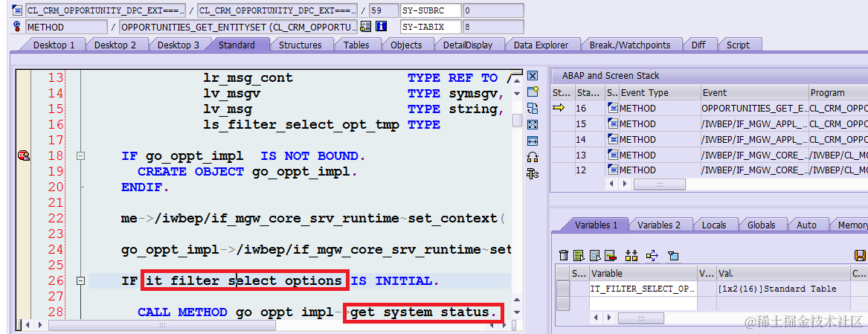Click the Close Tool icon beside the editor
The height and width of the screenshot is (334, 868).
click(533, 76)
